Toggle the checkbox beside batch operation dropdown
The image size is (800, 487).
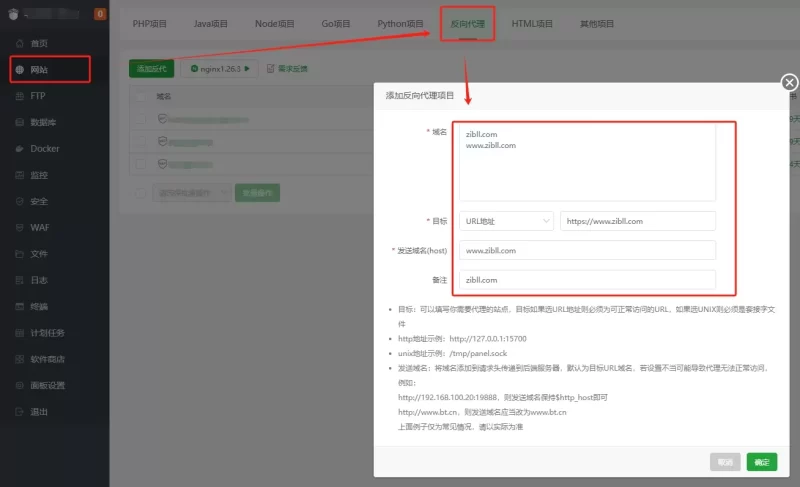click(x=141, y=193)
